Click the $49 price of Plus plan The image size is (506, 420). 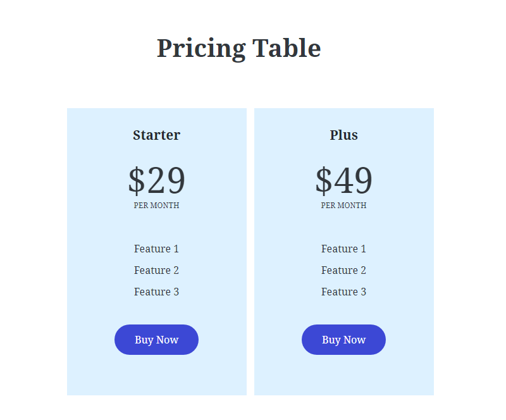[343, 181]
